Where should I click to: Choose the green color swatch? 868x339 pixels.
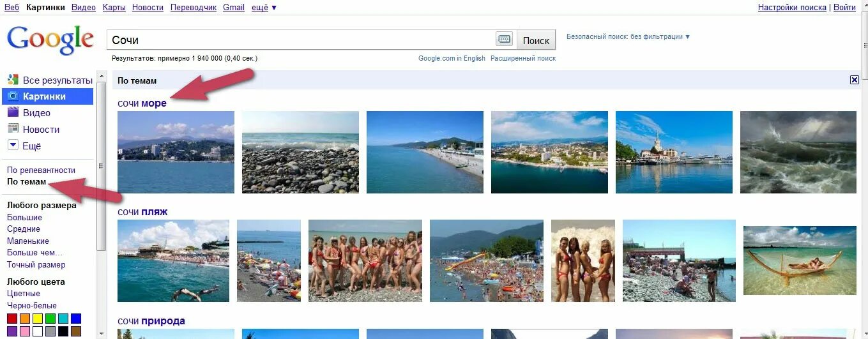click(50, 319)
